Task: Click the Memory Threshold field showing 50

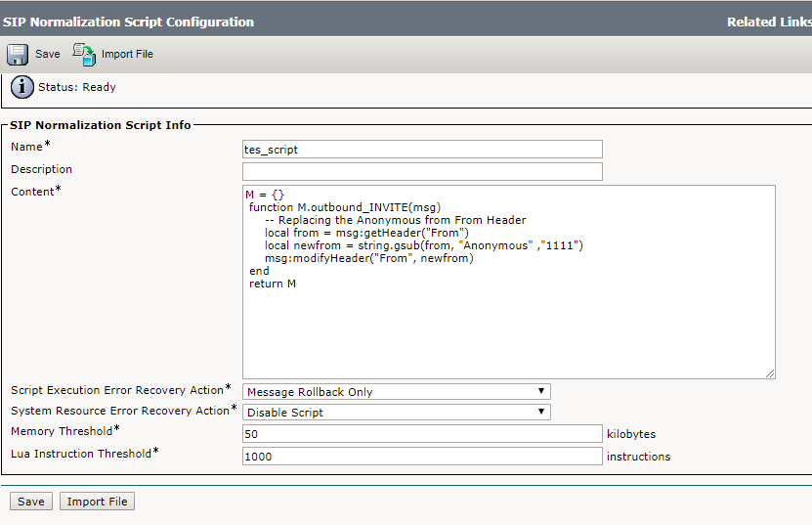Action: click(x=422, y=434)
